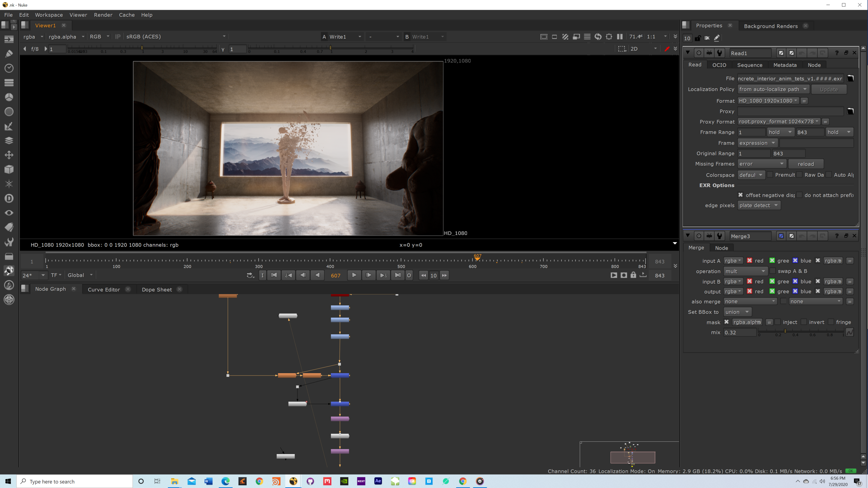Enable the invert mask checkbox

[804, 322]
